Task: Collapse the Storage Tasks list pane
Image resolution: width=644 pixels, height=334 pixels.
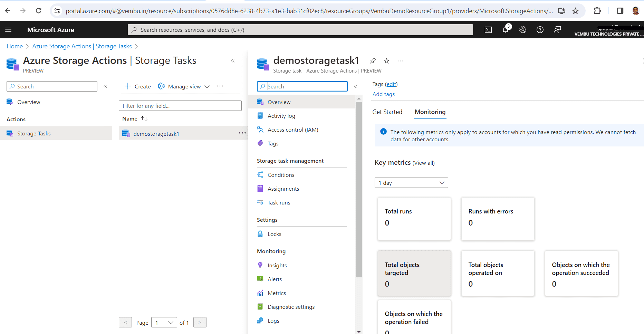Action: point(233,61)
